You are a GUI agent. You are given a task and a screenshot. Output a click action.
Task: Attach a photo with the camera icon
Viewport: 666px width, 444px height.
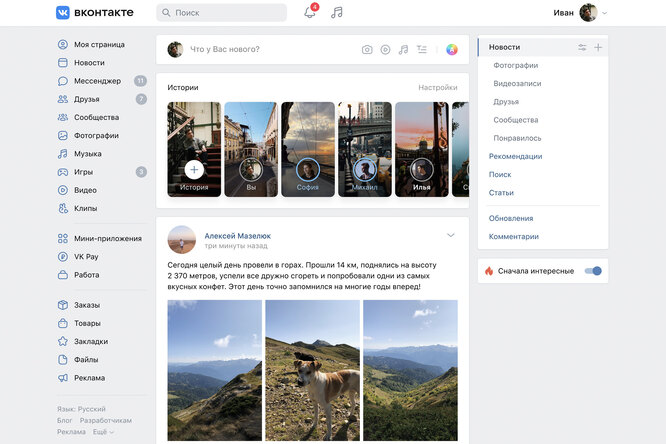[367, 50]
